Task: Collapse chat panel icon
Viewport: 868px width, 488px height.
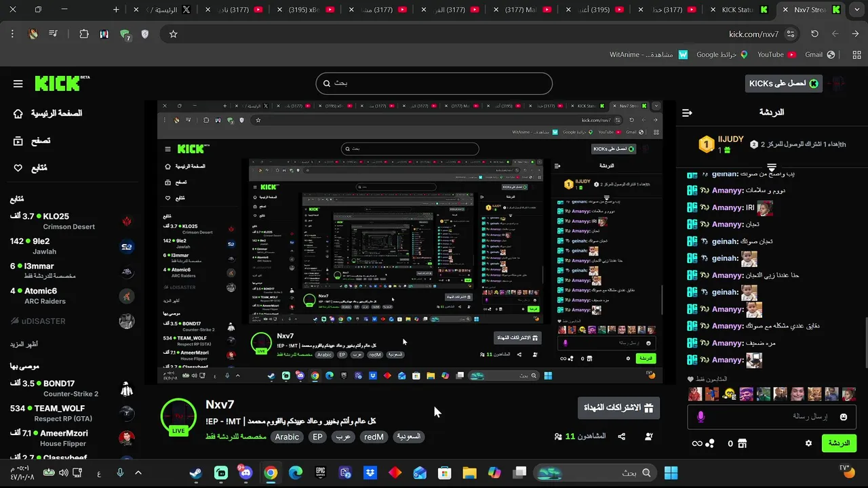Action: (x=687, y=113)
